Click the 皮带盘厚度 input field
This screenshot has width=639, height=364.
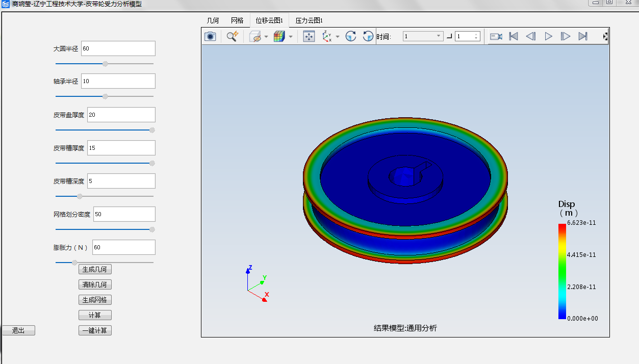coord(121,115)
